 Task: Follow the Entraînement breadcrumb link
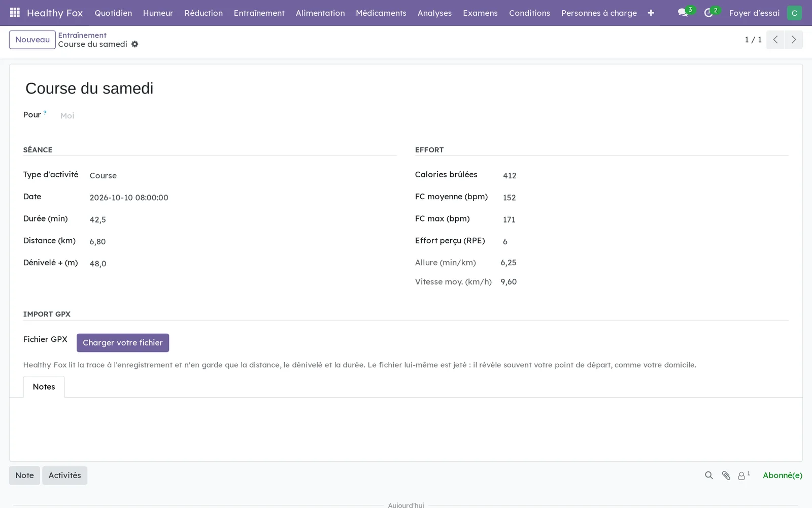point(82,35)
